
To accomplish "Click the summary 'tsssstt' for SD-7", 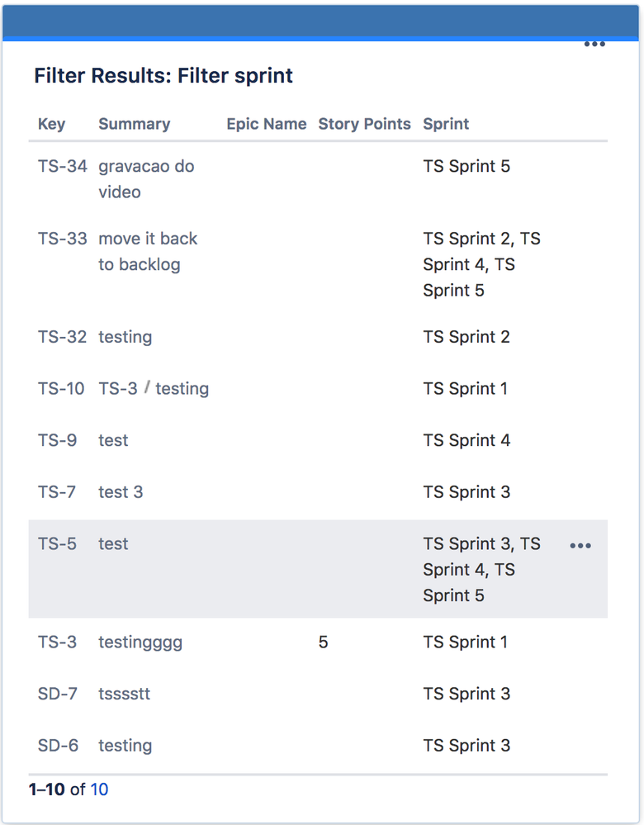I will click(x=124, y=694).
